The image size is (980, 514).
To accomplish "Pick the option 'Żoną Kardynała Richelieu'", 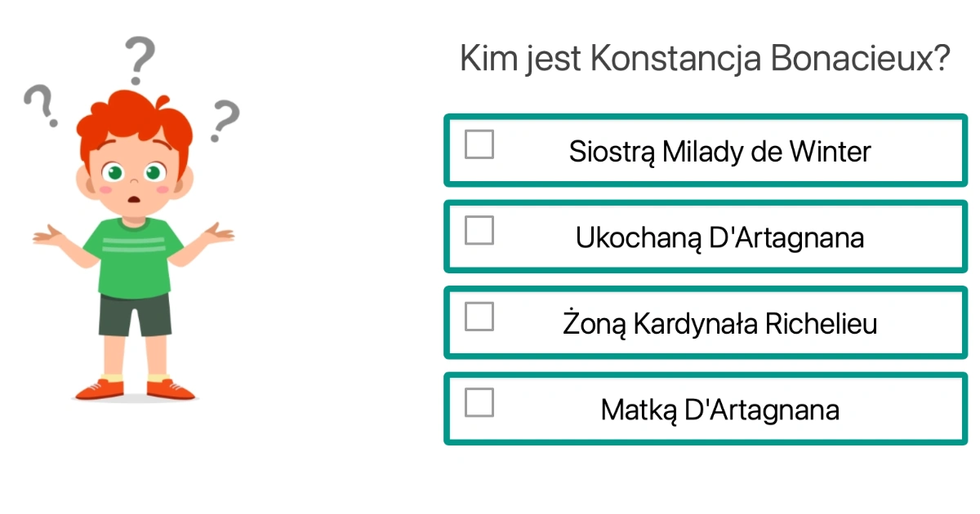I will [x=706, y=323].
